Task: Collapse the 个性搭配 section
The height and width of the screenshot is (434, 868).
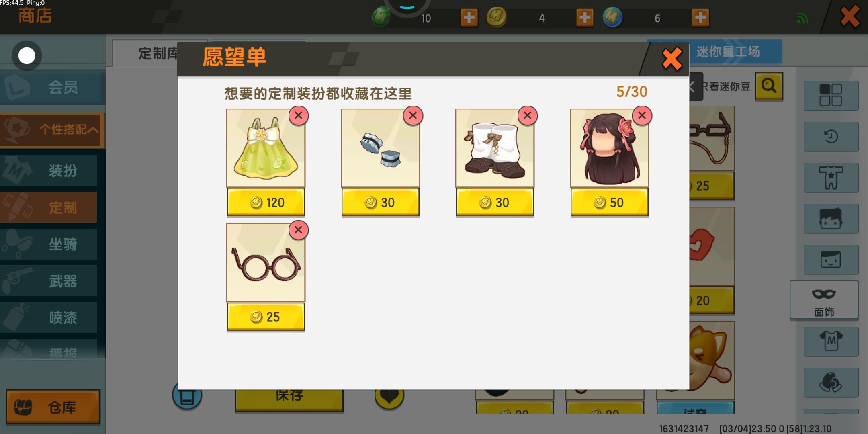Action: click(x=52, y=130)
